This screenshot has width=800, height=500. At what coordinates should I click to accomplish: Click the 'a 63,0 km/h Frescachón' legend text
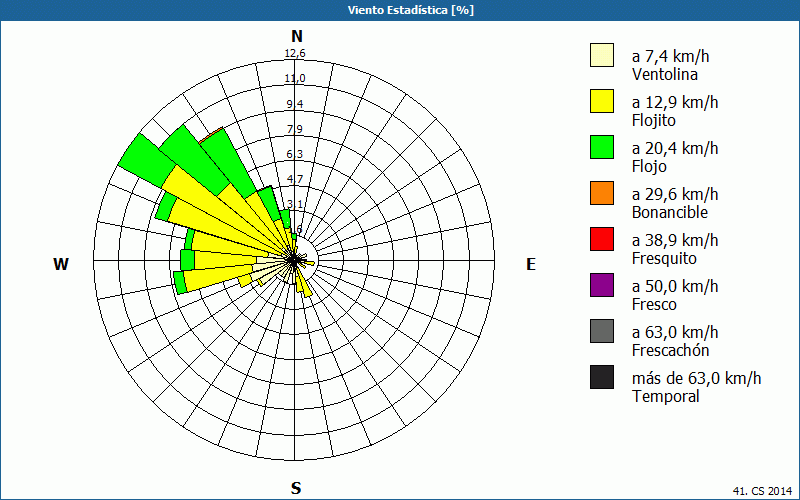tap(675, 341)
